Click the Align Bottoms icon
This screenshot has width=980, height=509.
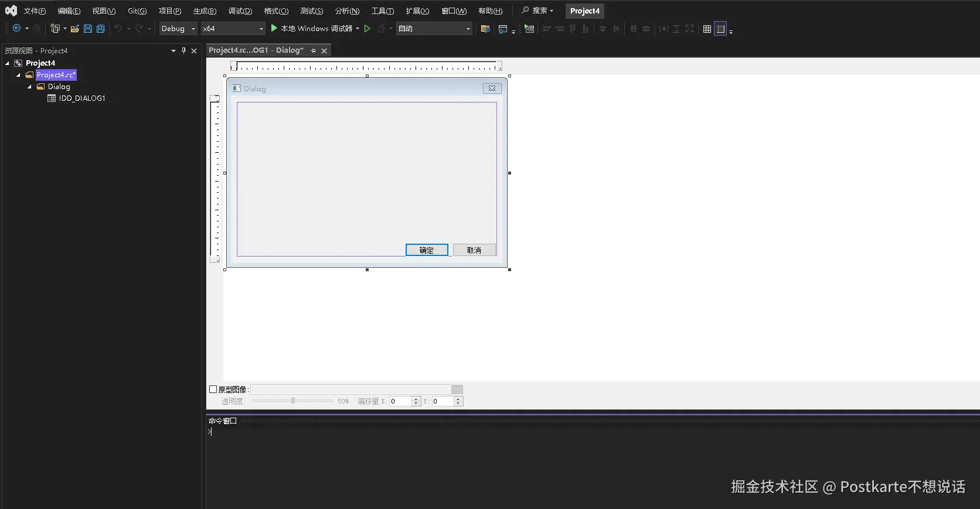coord(586,29)
